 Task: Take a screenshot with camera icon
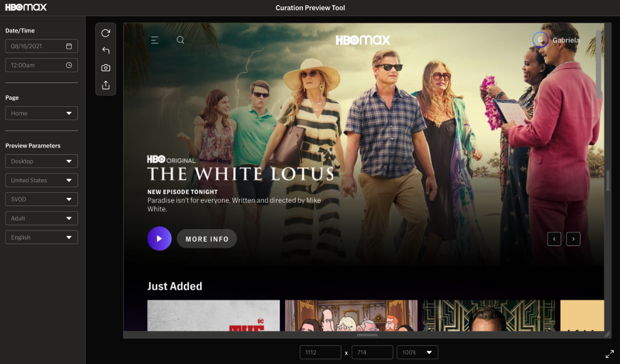(x=106, y=68)
